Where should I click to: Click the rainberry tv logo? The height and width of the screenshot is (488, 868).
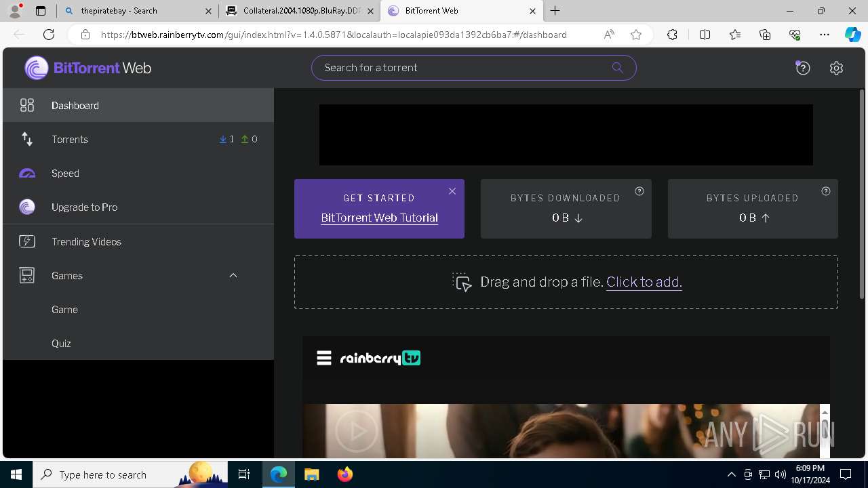coord(380,358)
